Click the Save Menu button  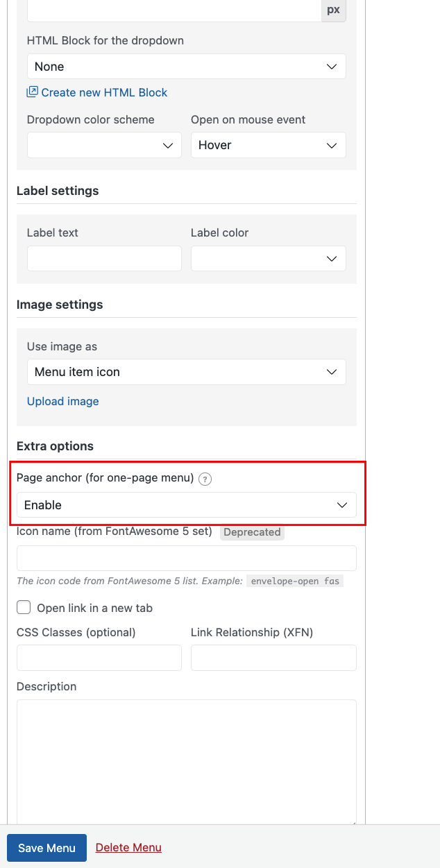point(46,848)
